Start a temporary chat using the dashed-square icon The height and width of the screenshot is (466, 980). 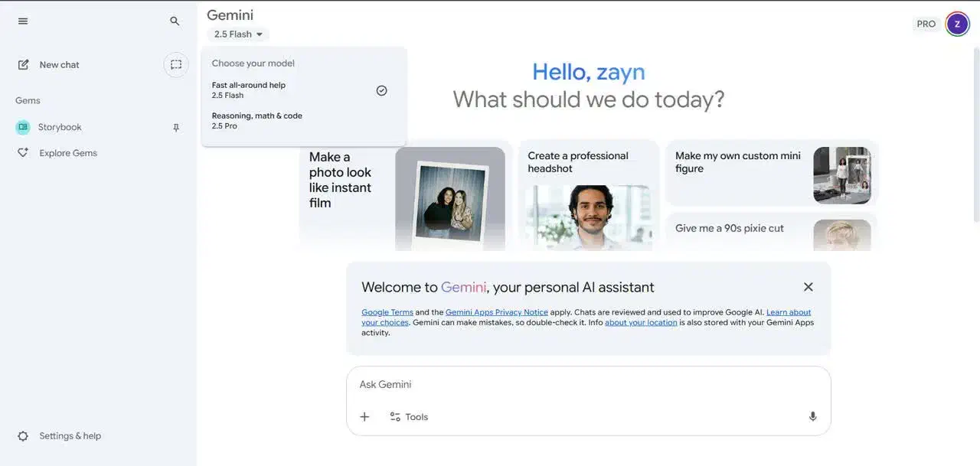(x=176, y=65)
